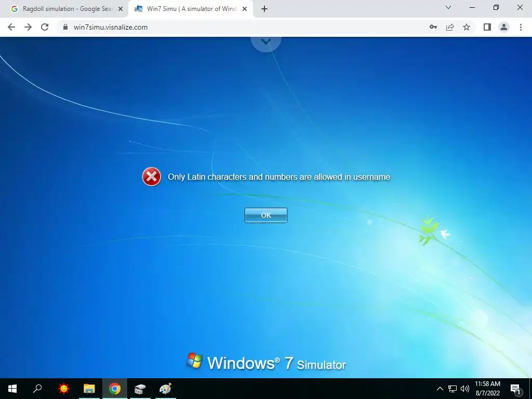
Task: Close the Ragdoll simulation tab
Action: click(x=121, y=9)
